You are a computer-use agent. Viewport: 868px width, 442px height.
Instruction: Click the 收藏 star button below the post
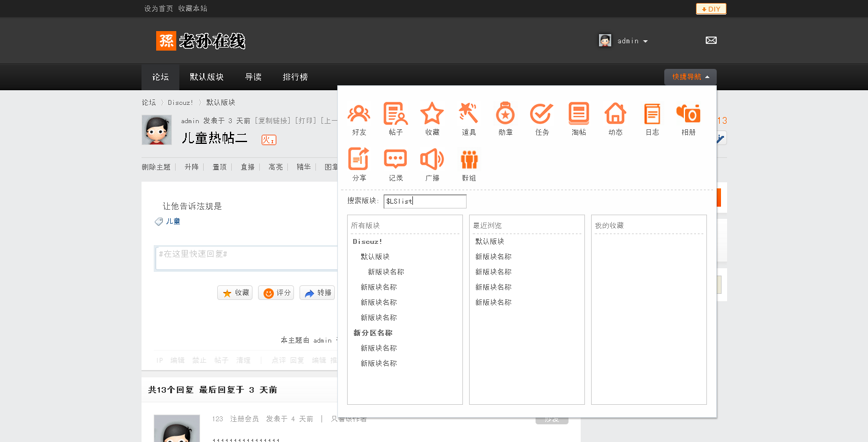235,293
